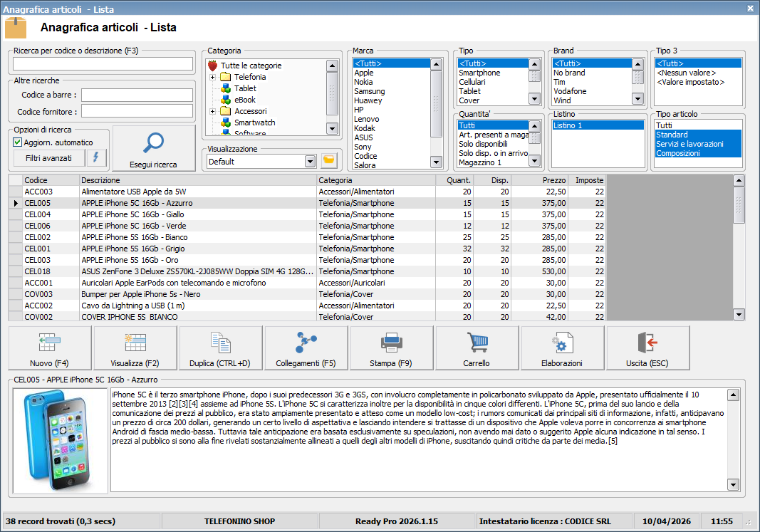Open folder icon next to Visualizzazione

tap(328, 161)
